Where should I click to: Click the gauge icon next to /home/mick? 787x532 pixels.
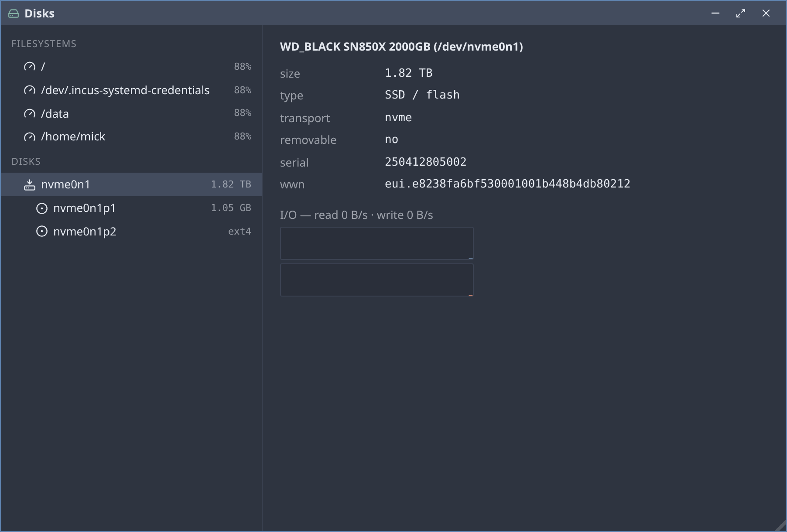30,137
